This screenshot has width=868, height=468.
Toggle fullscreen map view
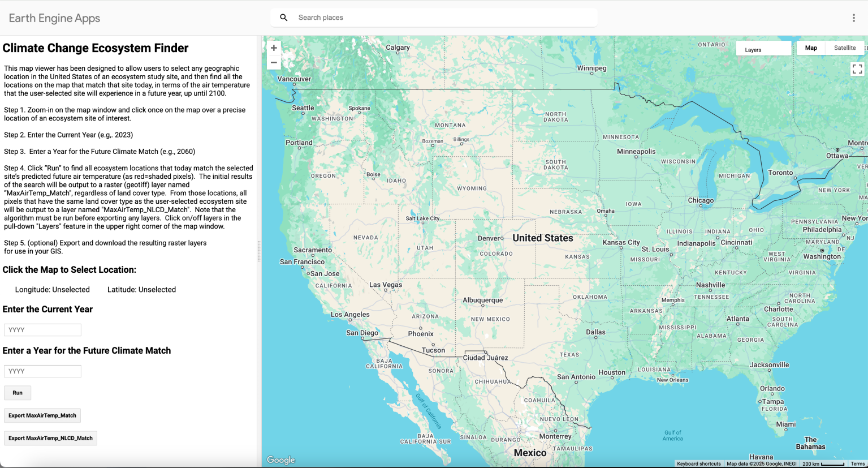857,69
